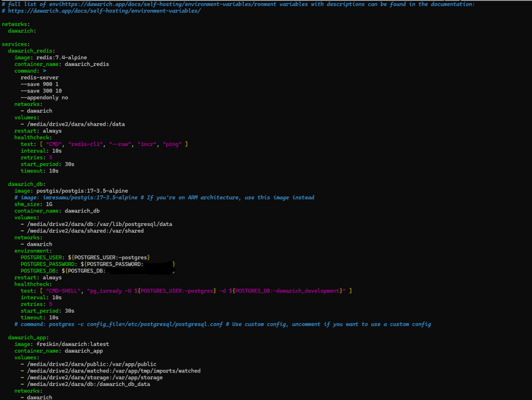Click volume '/media/drive2/dara/db:/var/lib/postgresql/data'

point(100,224)
